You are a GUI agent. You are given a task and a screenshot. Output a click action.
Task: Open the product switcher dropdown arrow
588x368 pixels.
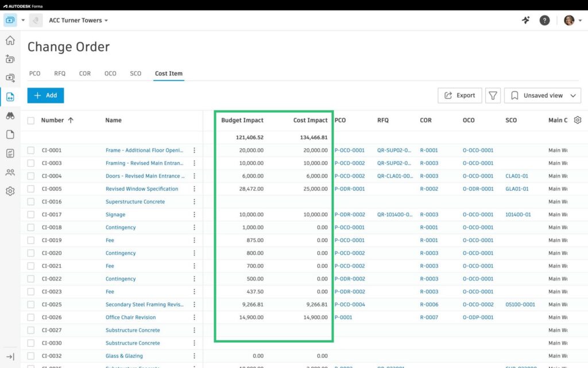[24, 20]
